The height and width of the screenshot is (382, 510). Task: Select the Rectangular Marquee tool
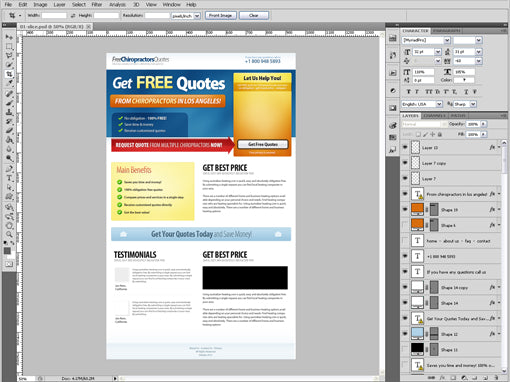9,46
